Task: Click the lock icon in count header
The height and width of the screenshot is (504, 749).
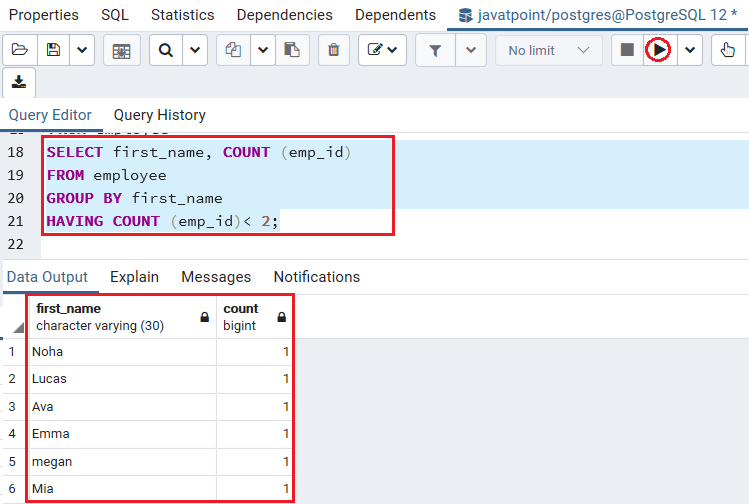Action: [x=281, y=317]
